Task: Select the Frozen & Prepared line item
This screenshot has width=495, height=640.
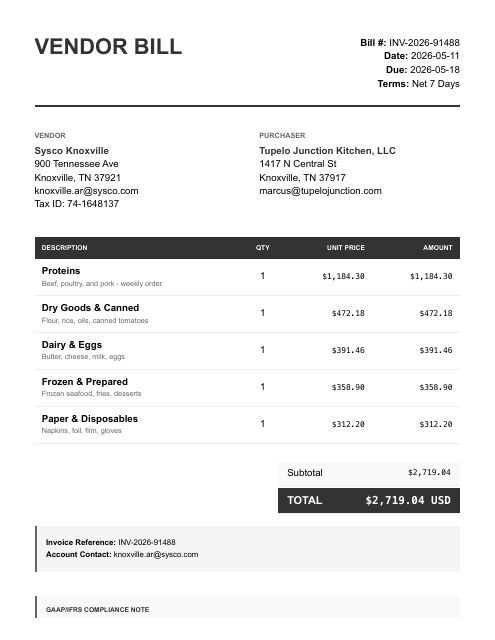Action: pyautogui.click(x=247, y=388)
